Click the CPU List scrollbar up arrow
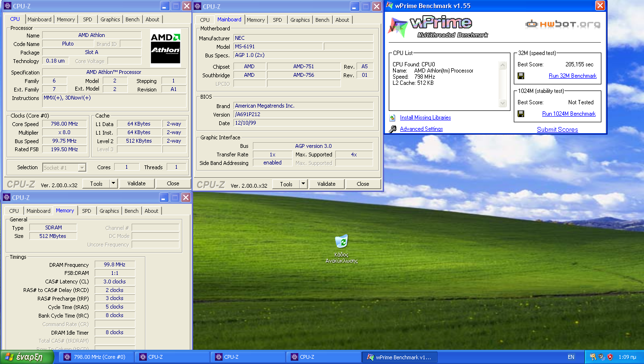644x364 pixels. click(x=503, y=65)
